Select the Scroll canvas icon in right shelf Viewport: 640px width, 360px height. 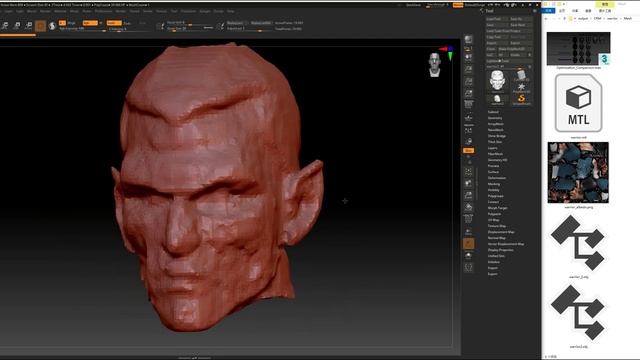pos(468,57)
